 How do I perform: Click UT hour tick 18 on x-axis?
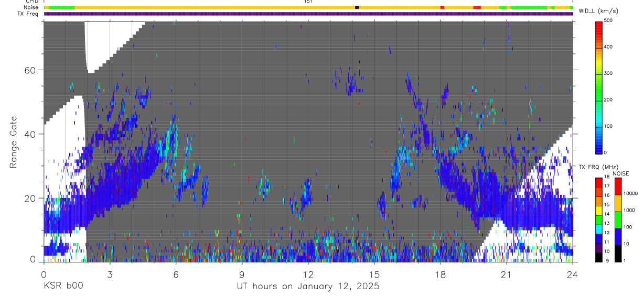(441, 274)
